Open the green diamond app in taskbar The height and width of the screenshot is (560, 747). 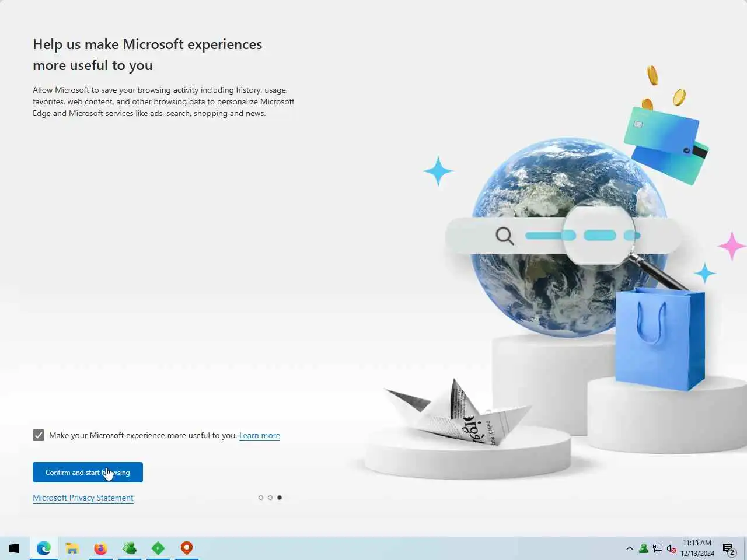coord(158,548)
